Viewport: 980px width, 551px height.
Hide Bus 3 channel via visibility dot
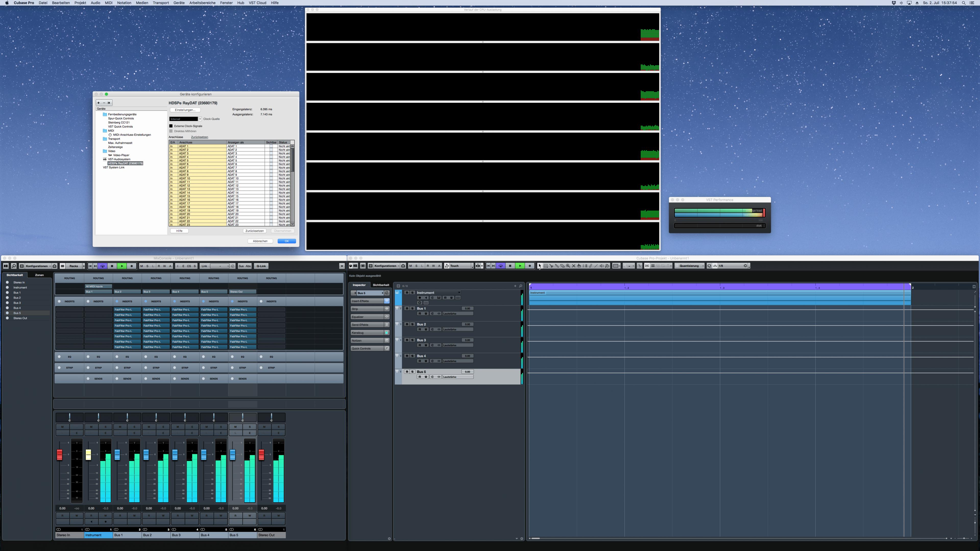click(7, 303)
